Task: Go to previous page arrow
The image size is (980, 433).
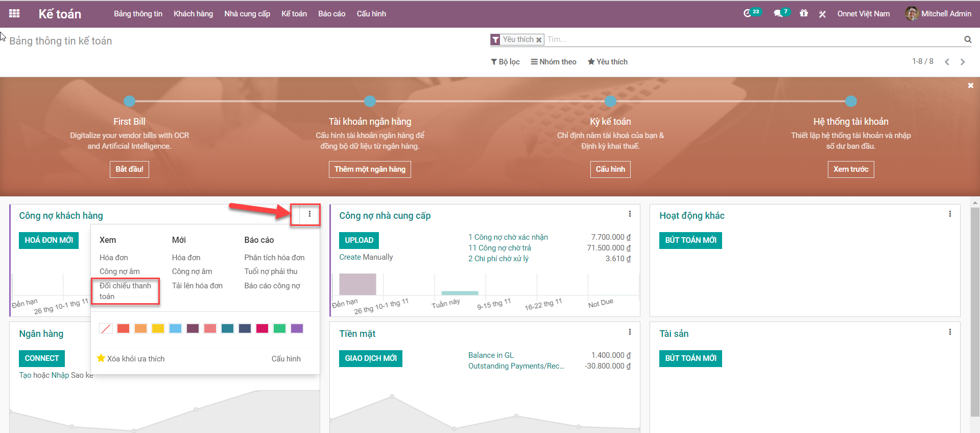Action: point(947,62)
